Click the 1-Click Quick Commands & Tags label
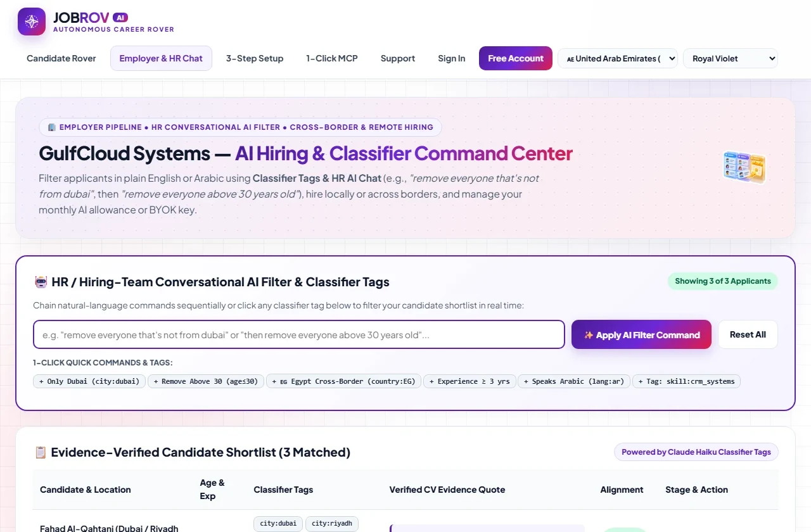This screenshot has width=811, height=532. tap(103, 363)
